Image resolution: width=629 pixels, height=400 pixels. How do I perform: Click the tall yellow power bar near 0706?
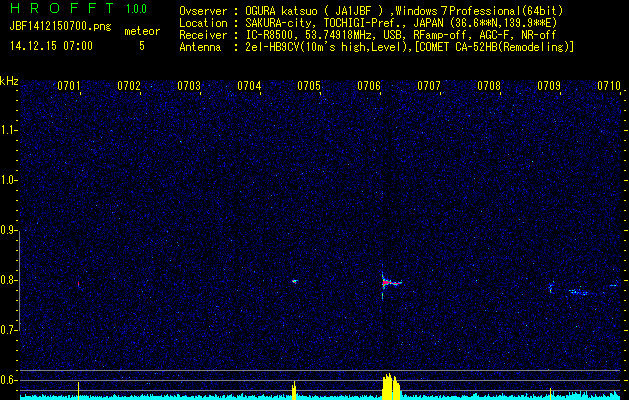391,386
